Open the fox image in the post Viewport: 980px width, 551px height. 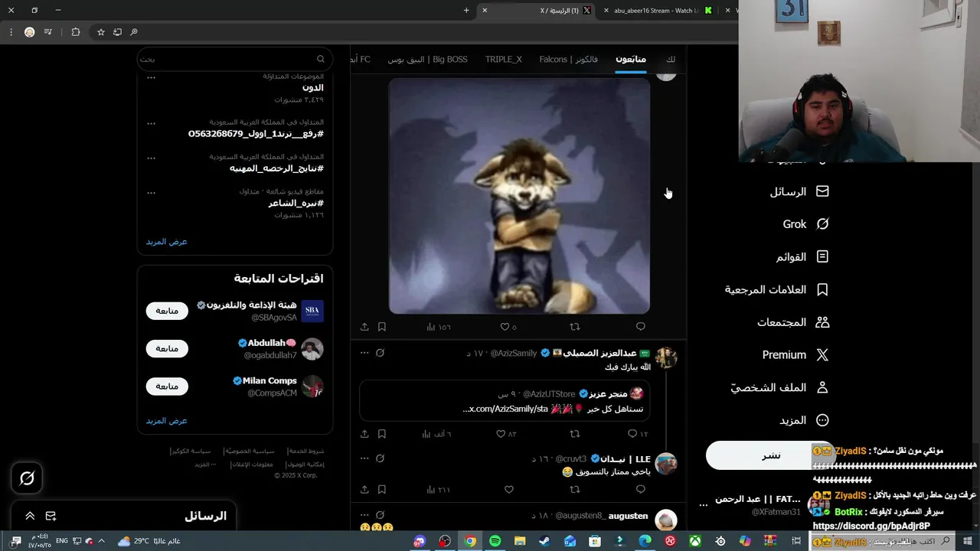tap(519, 197)
